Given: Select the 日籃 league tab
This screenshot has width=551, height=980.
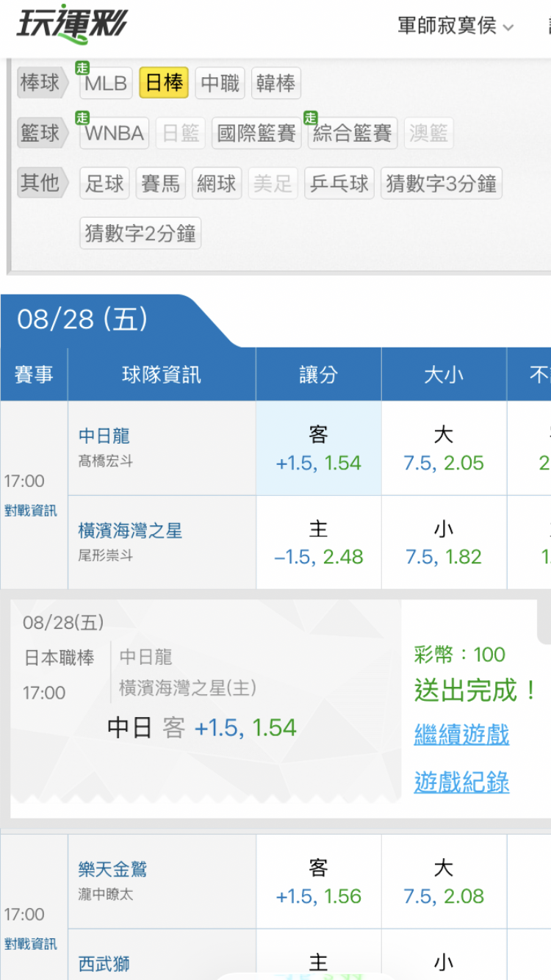Looking at the screenshot, I should click(x=181, y=133).
